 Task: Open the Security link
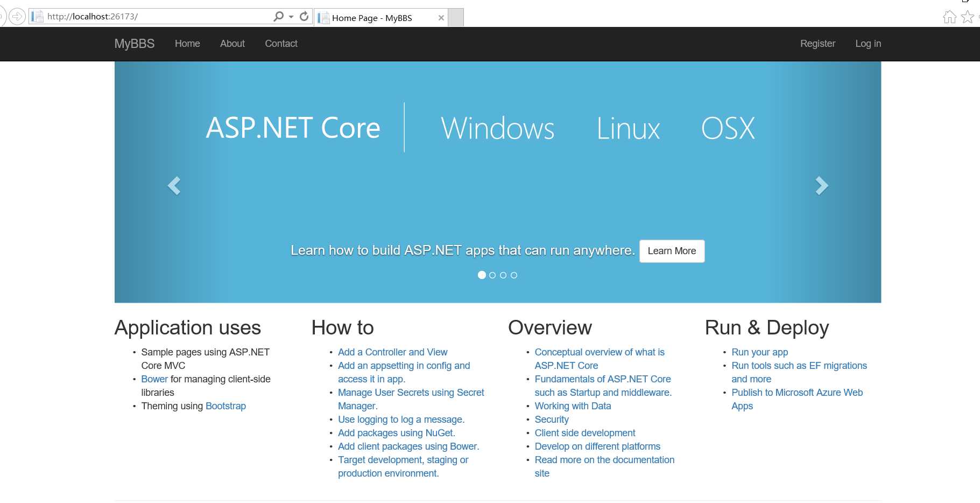552,420
